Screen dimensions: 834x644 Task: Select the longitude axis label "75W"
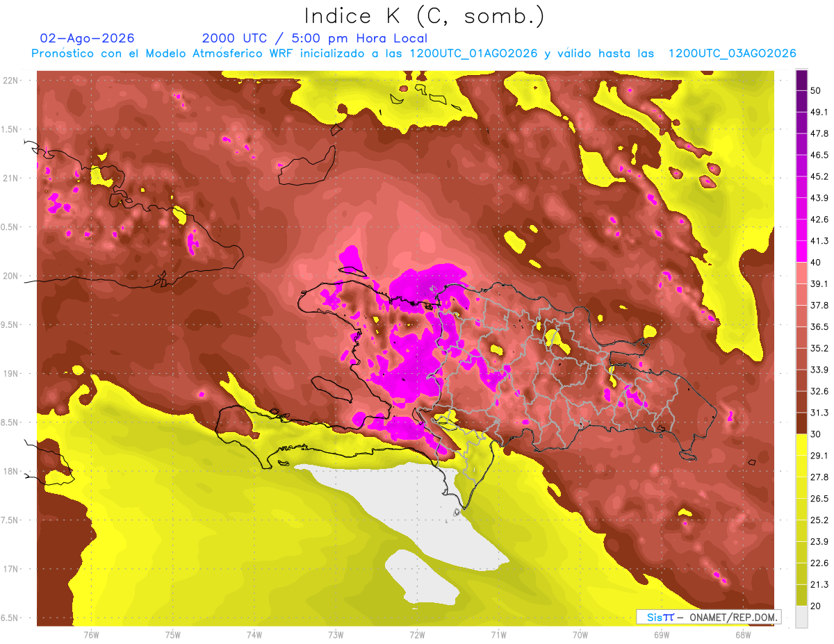173,635
